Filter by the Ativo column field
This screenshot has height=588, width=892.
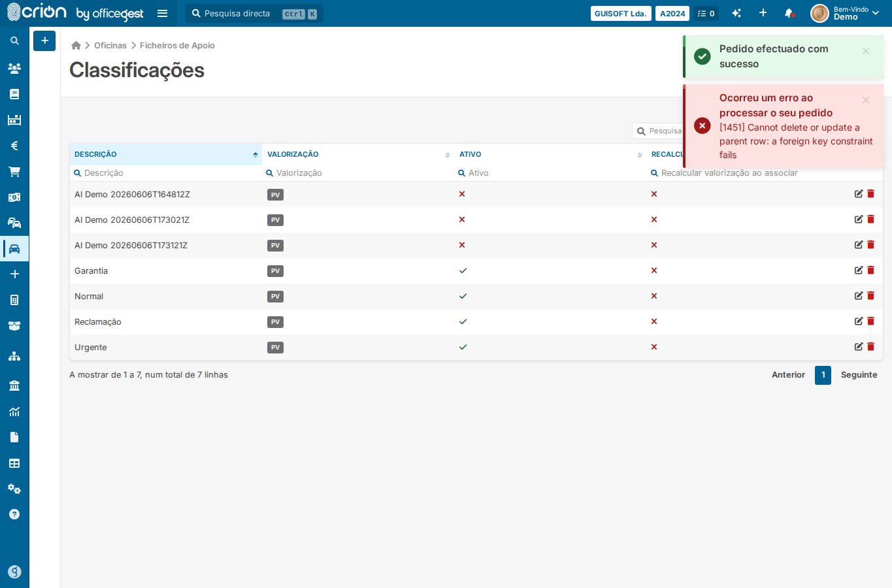pos(550,173)
